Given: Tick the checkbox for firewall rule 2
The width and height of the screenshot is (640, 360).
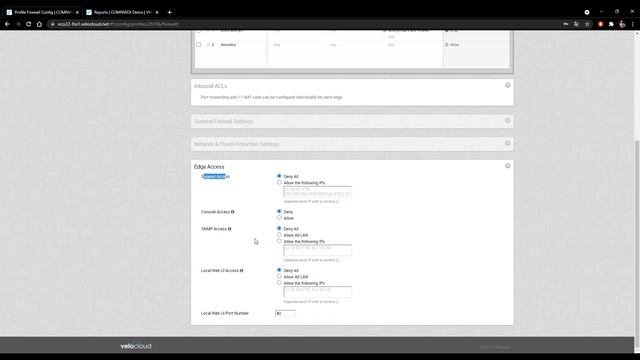Looking at the screenshot, I should 198,44.
